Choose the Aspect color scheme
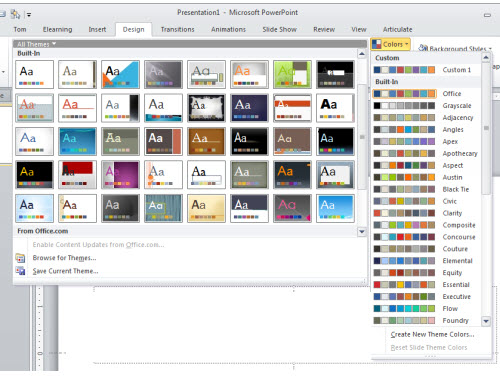 tap(426, 165)
